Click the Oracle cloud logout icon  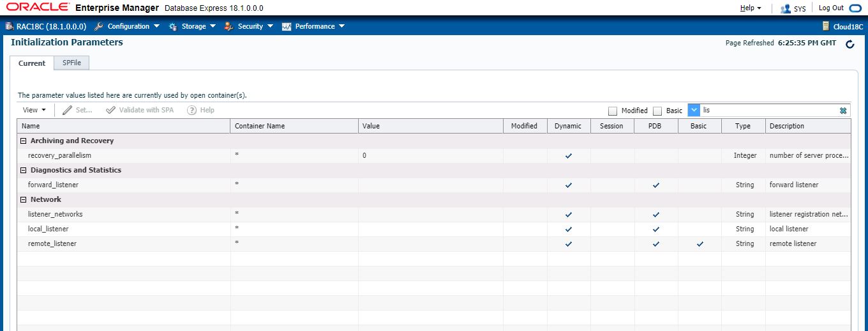(855, 8)
